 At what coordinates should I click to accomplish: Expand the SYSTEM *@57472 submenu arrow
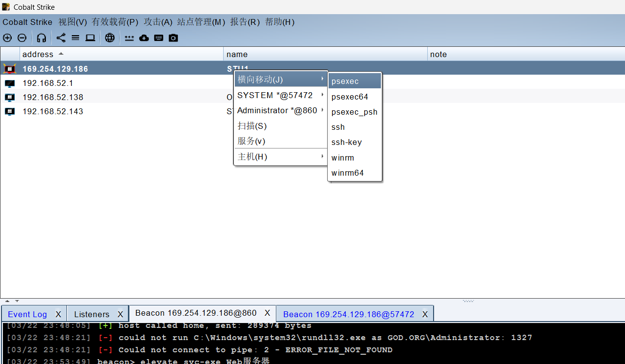(x=322, y=95)
